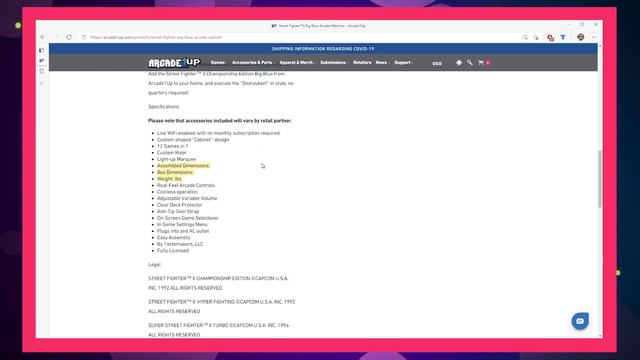Click highlighted "Weight: lbs." item
640x360 pixels.
[x=169, y=179]
